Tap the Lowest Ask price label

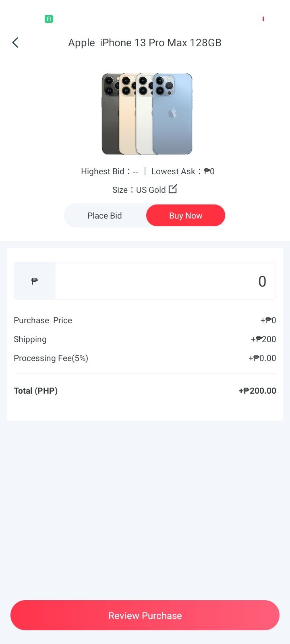tap(183, 171)
